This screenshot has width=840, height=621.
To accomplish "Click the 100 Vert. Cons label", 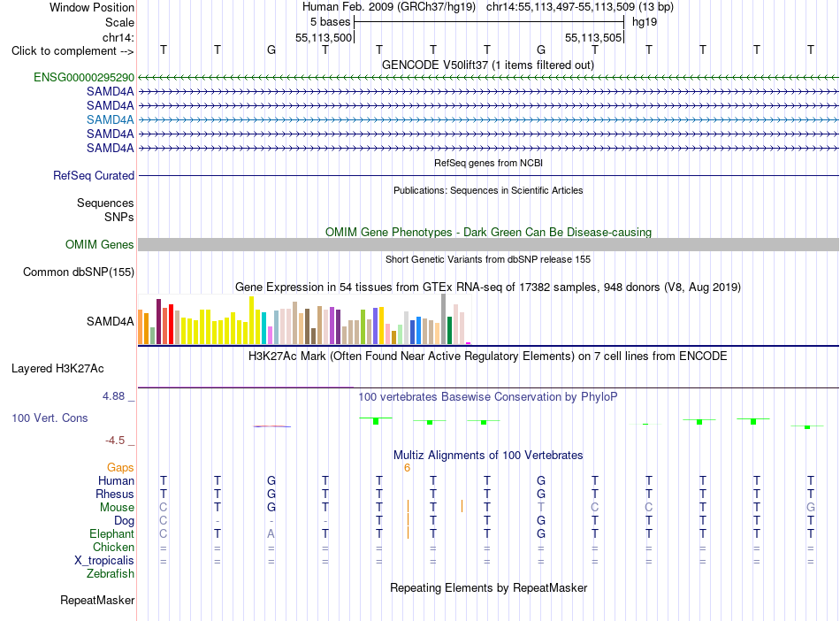I will [x=50, y=418].
